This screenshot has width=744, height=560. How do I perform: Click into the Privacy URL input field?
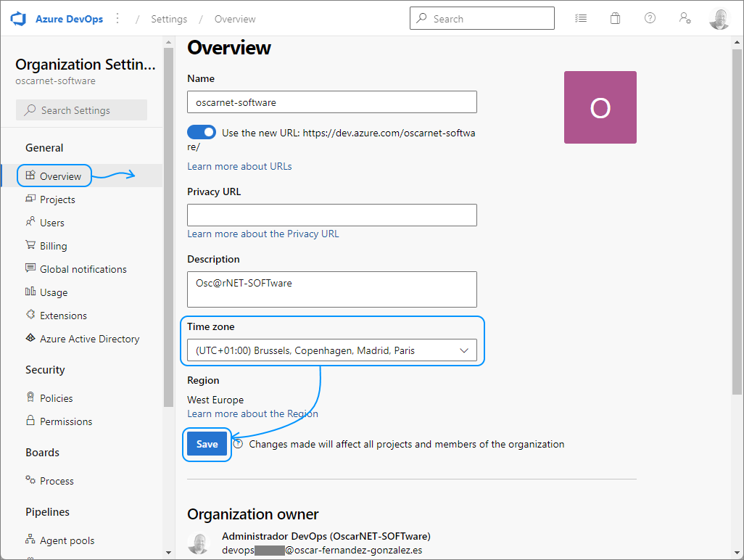coord(331,215)
